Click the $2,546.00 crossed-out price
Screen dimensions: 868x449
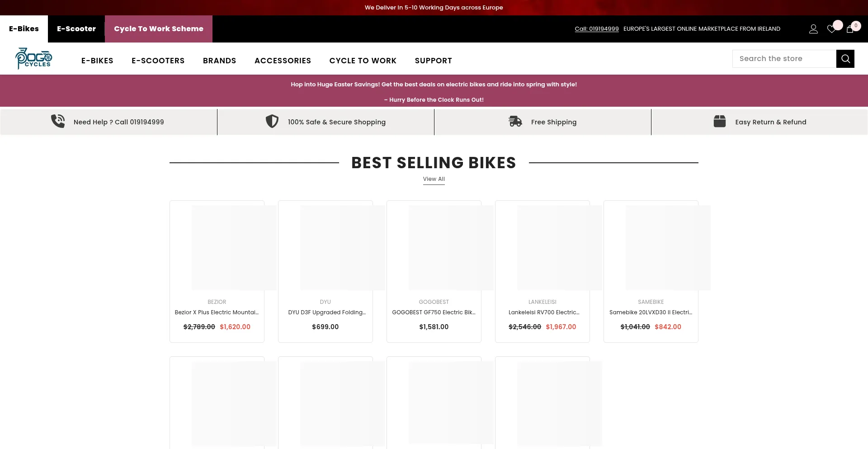tap(525, 327)
